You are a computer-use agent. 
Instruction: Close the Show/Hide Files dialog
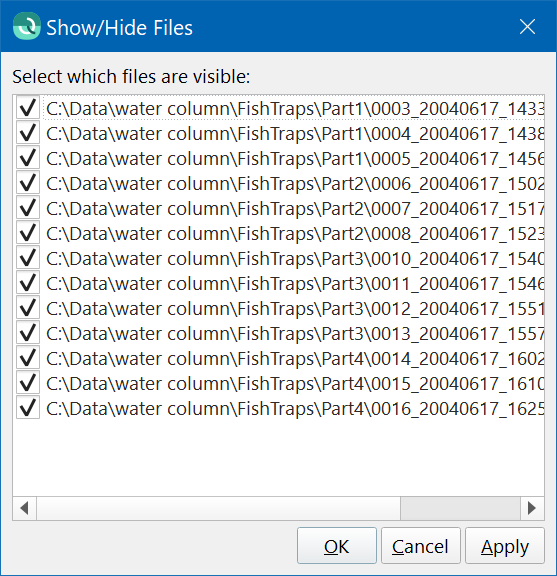(x=527, y=27)
